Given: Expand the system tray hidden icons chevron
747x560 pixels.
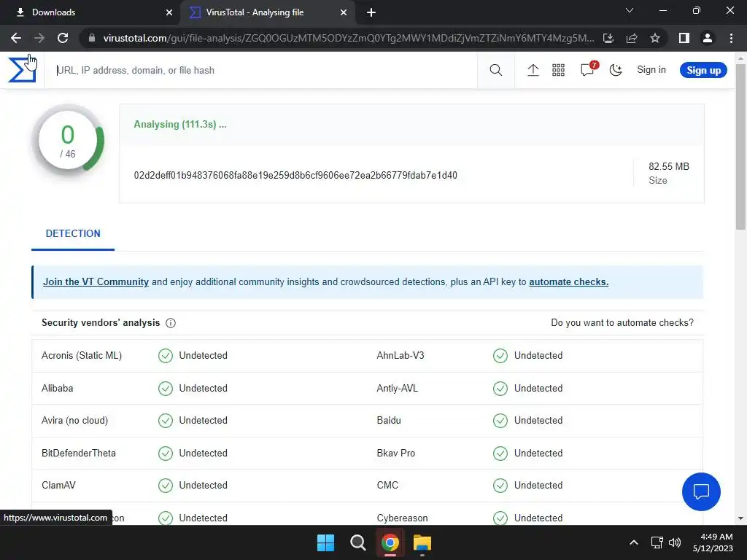Looking at the screenshot, I should click(634, 542).
